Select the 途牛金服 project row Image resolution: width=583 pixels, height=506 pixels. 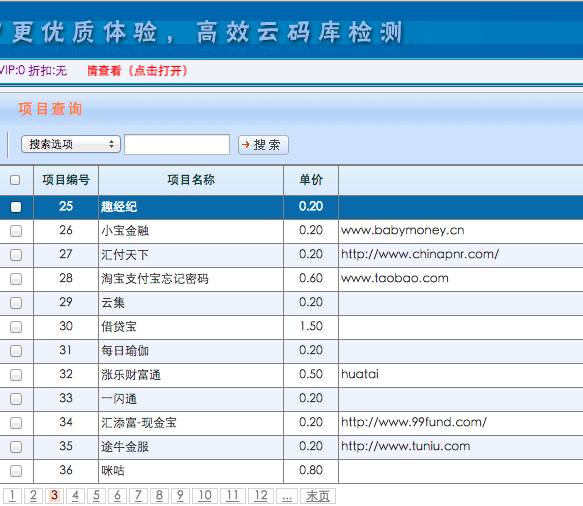click(x=292, y=447)
